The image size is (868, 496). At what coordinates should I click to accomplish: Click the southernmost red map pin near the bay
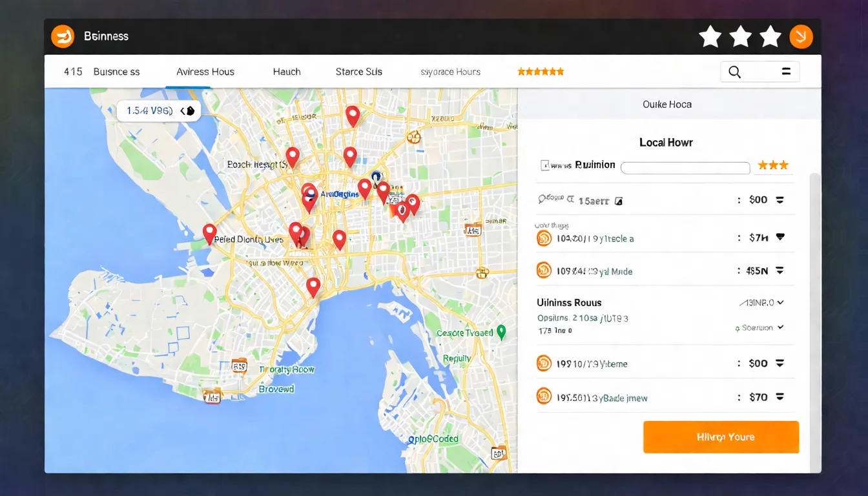(x=313, y=286)
